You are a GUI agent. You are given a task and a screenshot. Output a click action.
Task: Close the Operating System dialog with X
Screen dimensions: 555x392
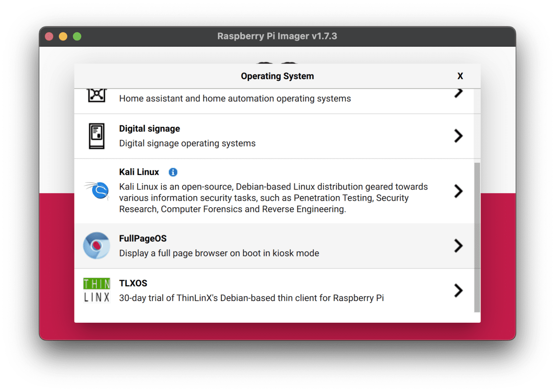coord(460,76)
